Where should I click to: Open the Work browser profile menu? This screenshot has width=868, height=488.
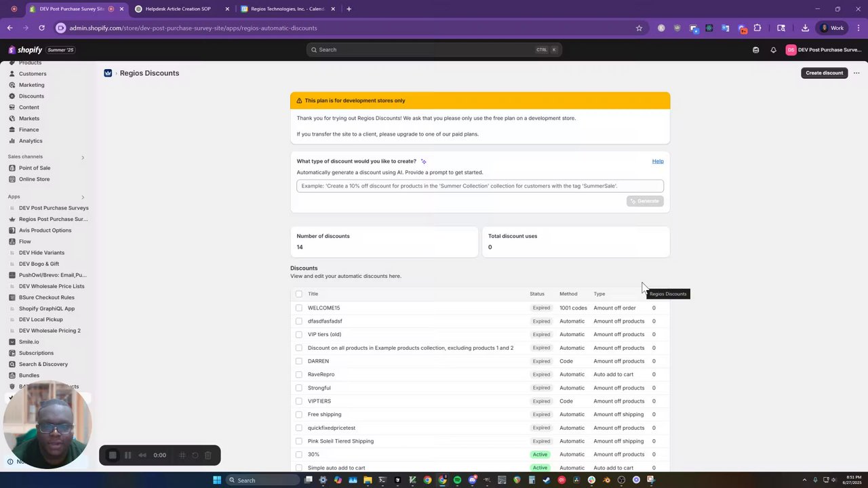click(x=833, y=28)
